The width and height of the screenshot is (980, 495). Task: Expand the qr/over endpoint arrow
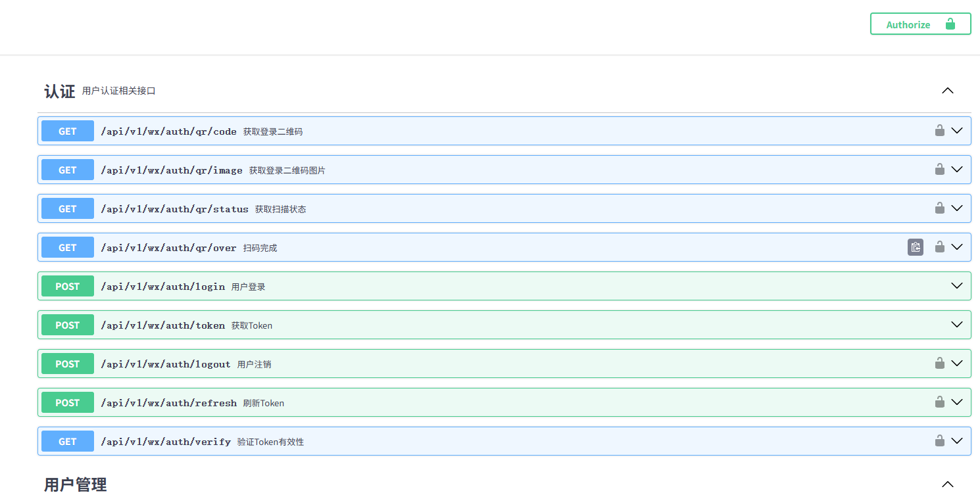pyautogui.click(x=957, y=247)
